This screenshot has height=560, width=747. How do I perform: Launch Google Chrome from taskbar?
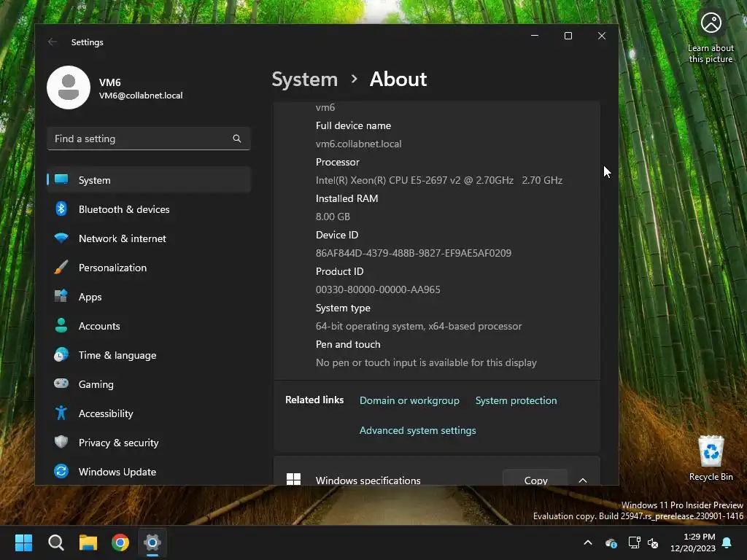coord(120,542)
